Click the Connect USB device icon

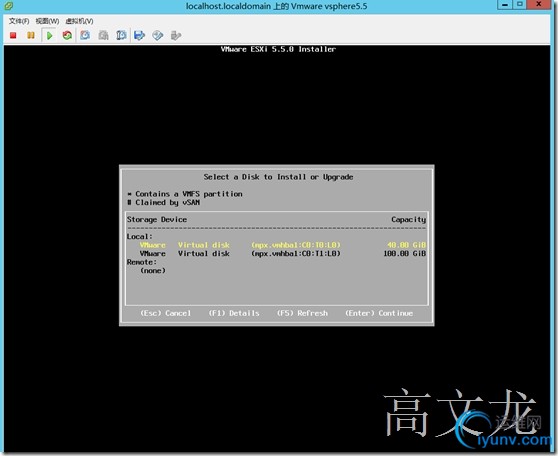(176, 35)
